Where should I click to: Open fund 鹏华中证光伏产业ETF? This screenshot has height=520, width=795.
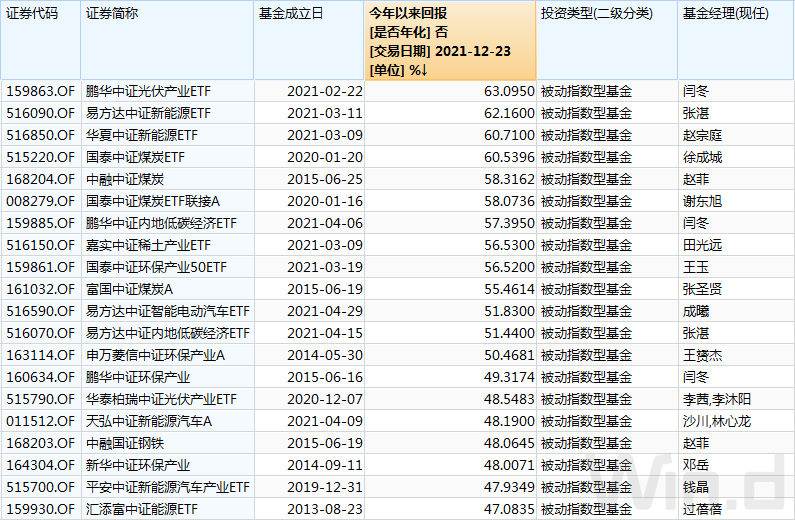click(148, 92)
